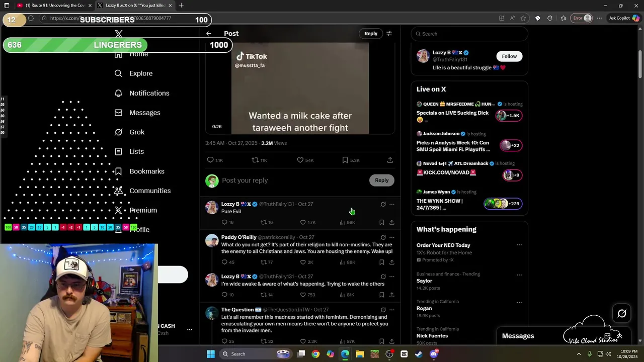Open Google Chrome from the taskbar
Screen dimensions: 644x362
(315, 354)
